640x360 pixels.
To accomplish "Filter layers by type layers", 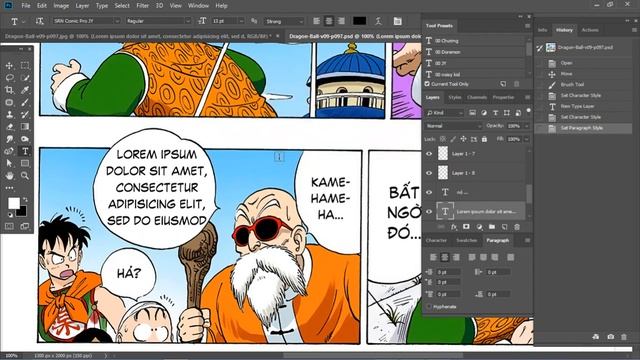I will pos(496,113).
